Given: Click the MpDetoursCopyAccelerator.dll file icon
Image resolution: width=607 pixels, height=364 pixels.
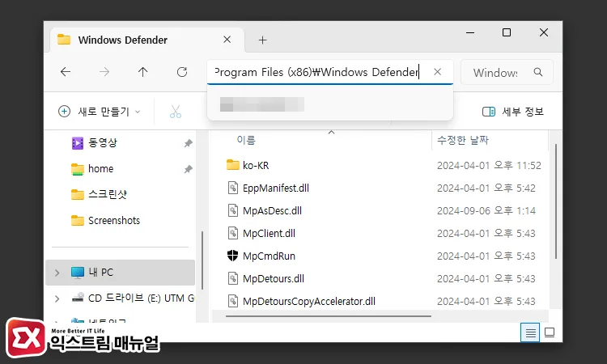Looking at the screenshot, I should tap(232, 301).
